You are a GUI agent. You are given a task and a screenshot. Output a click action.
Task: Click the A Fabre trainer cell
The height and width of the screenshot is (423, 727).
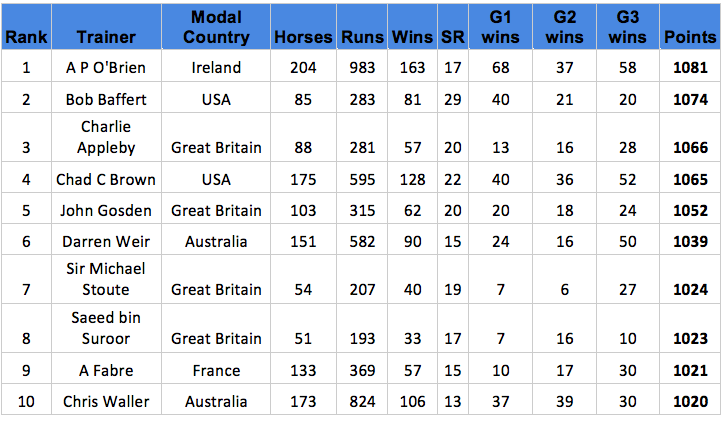point(105,370)
